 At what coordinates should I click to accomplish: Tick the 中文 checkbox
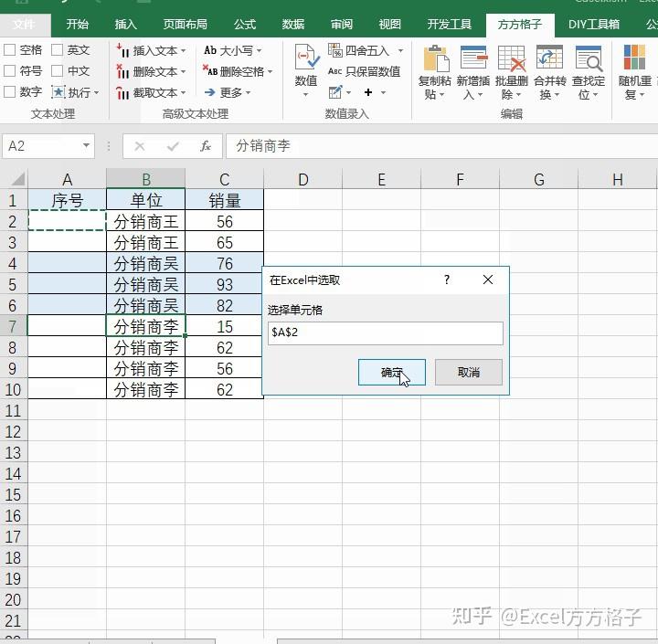[x=57, y=71]
